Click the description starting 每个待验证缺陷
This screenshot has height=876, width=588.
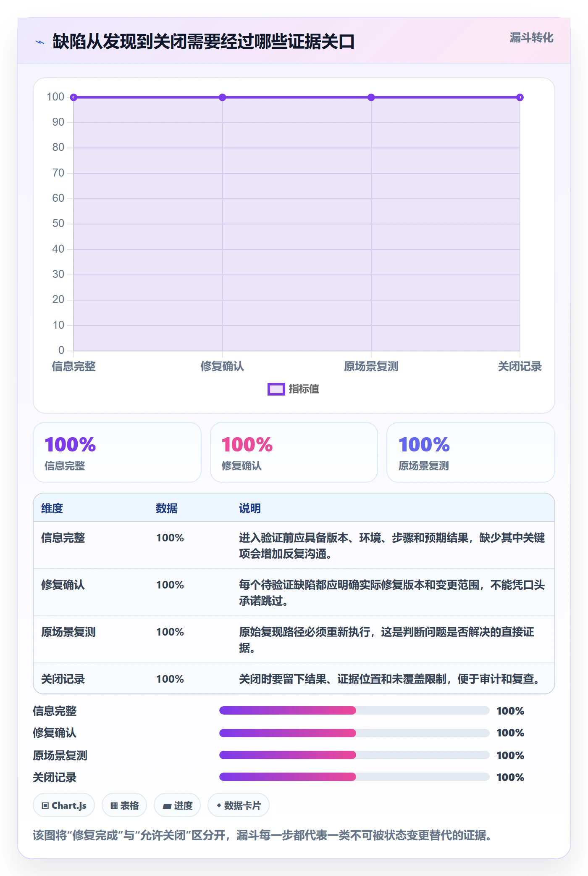[392, 593]
